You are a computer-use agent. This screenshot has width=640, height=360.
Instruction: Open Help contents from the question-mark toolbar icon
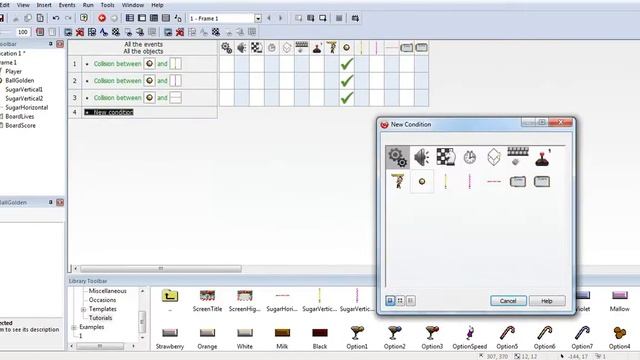(x=84, y=18)
